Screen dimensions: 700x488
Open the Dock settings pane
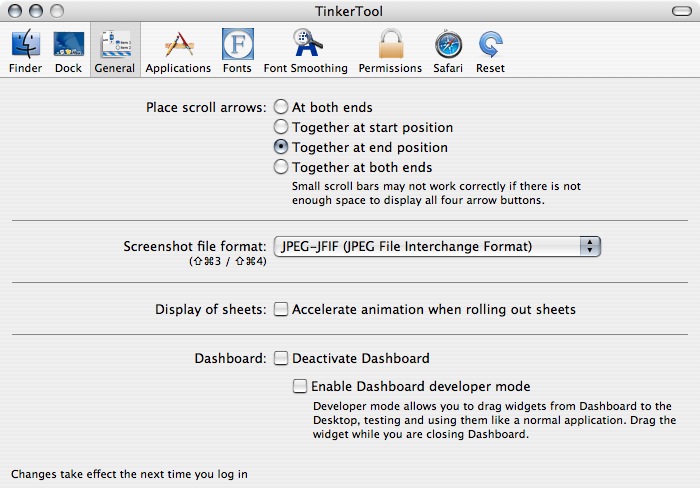coord(68,50)
